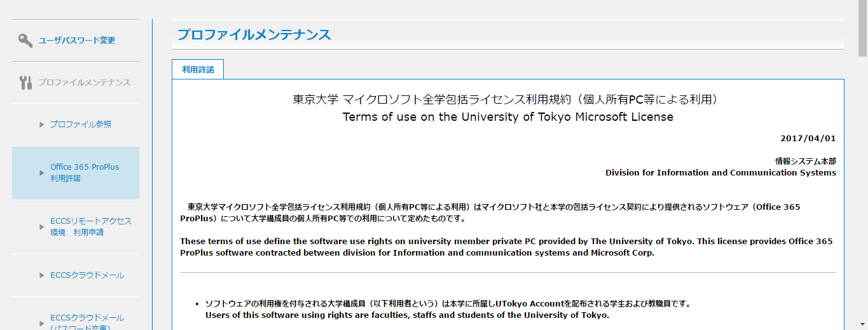The image size is (868, 330).
Task: Go to ECCSクラウドメール page
Action: pyautogui.click(x=87, y=275)
